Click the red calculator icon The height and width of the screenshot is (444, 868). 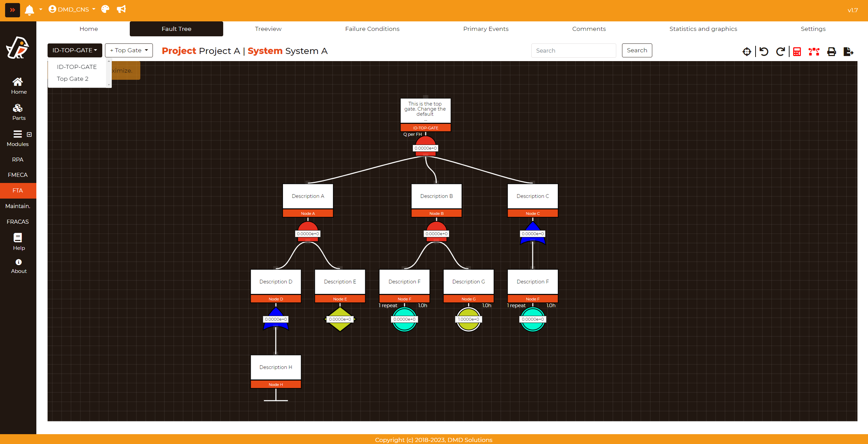(x=797, y=52)
